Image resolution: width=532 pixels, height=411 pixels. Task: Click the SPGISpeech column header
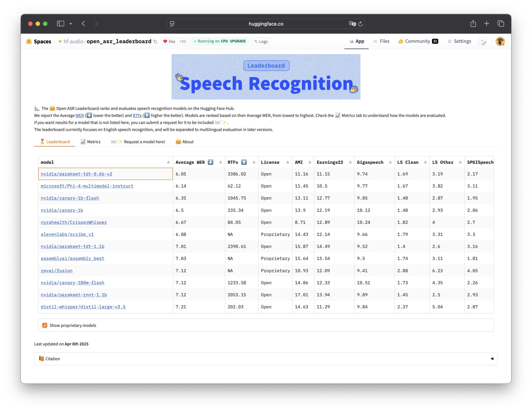pyautogui.click(x=479, y=162)
